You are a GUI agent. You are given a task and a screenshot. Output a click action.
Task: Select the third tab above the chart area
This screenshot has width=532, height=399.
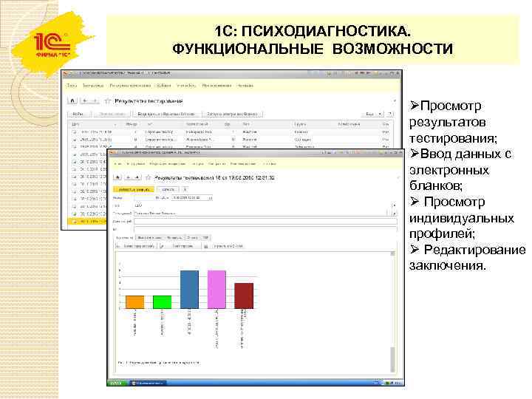pos(174,237)
